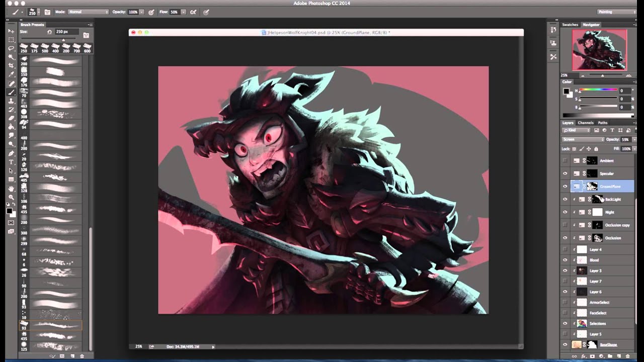
Task: Select the Hand tool
Action: [11, 189]
